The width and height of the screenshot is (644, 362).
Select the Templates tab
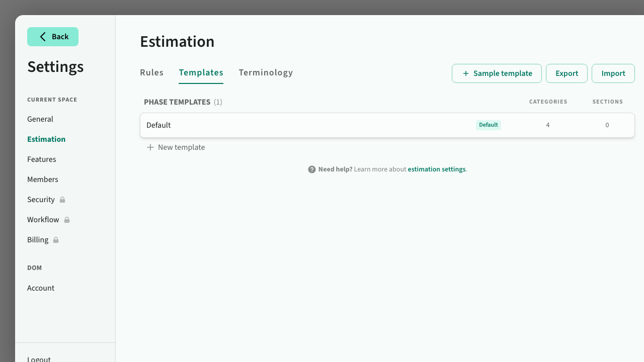click(201, 72)
